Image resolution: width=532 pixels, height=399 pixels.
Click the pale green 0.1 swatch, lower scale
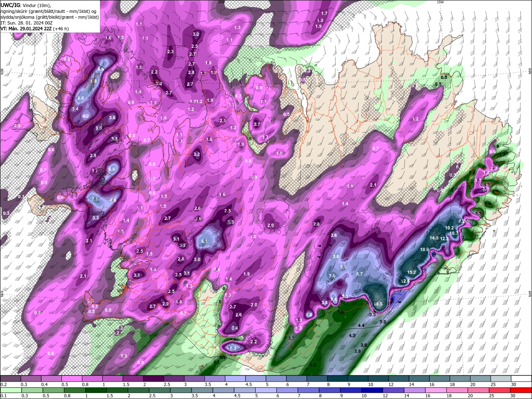tap(11, 390)
